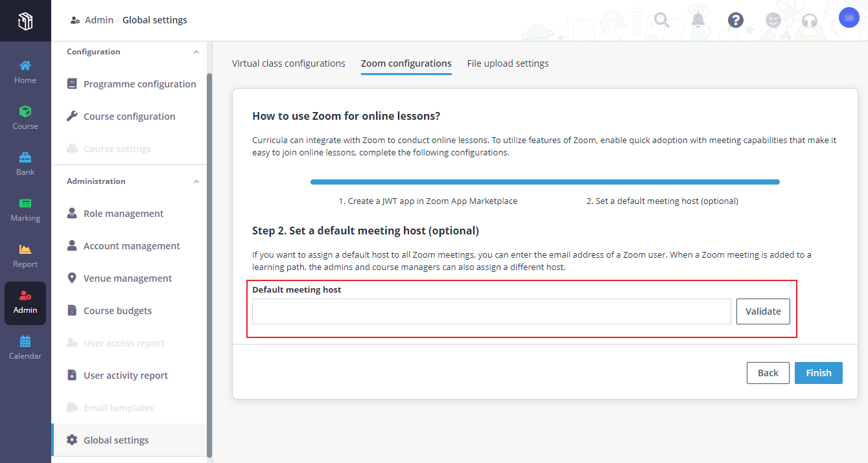Screen dimensions: 868x463
Task: Click the Curricula logo icon
Action: (25, 21)
